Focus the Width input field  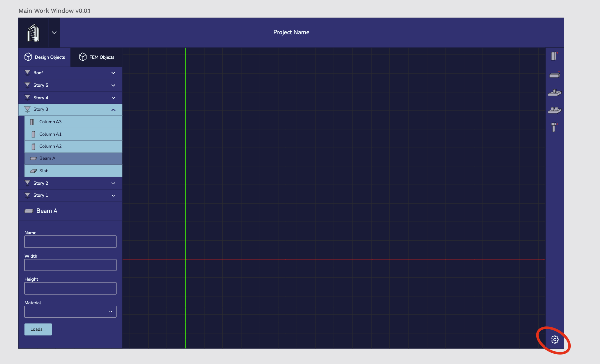click(x=70, y=265)
